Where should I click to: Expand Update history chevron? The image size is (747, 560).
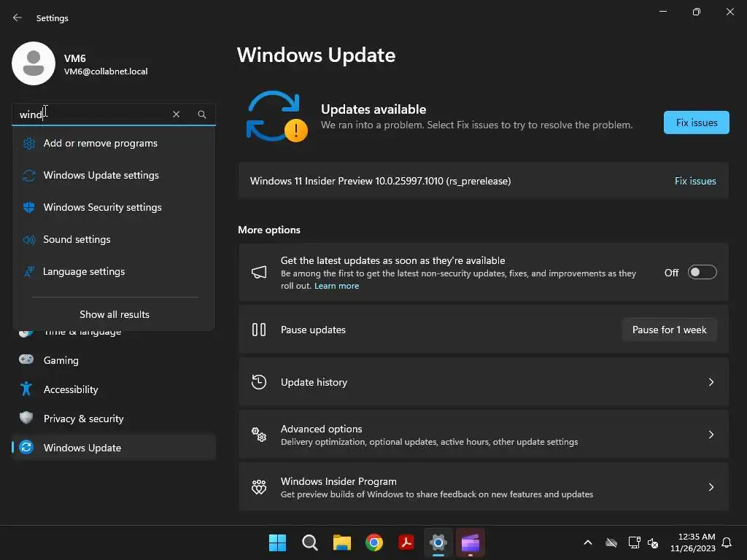(711, 382)
